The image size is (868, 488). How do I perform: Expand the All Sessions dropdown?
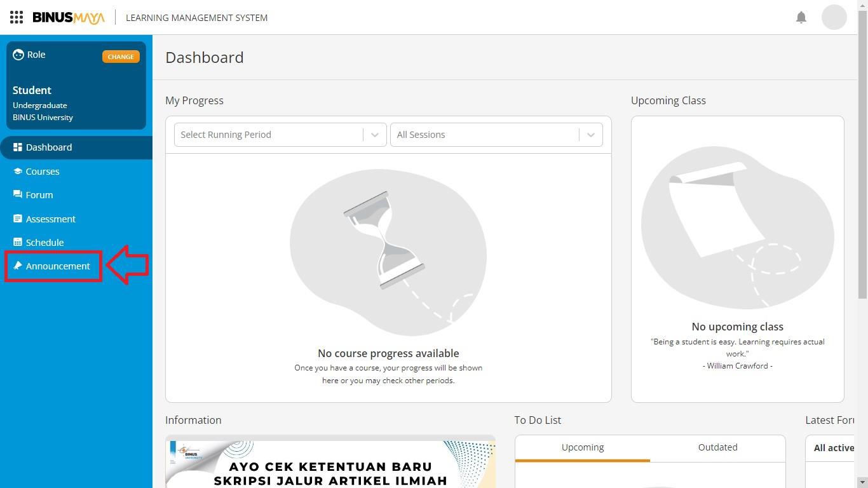click(x=496, y=134)
